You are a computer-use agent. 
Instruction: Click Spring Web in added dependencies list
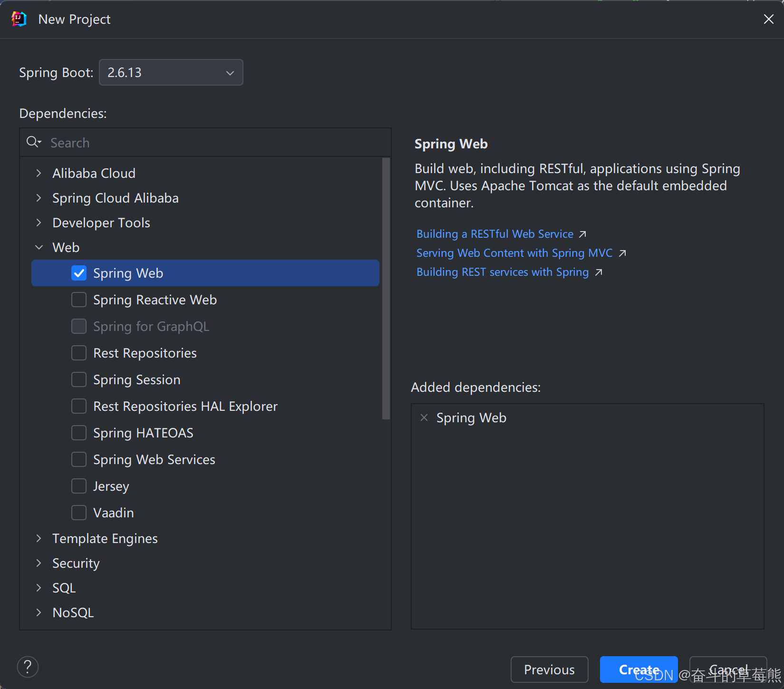[x=471, y=417]
